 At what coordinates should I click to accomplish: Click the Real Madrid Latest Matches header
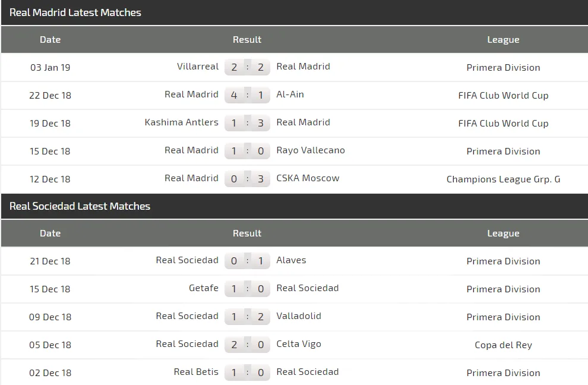point(75,12)
